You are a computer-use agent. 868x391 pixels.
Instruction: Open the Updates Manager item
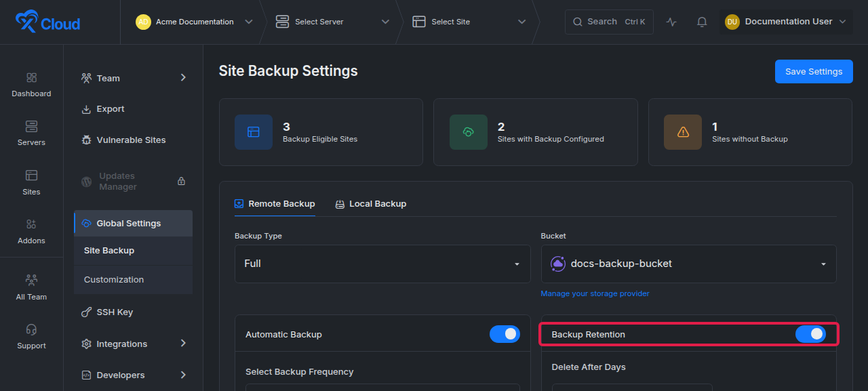click(x=133, y=182)
